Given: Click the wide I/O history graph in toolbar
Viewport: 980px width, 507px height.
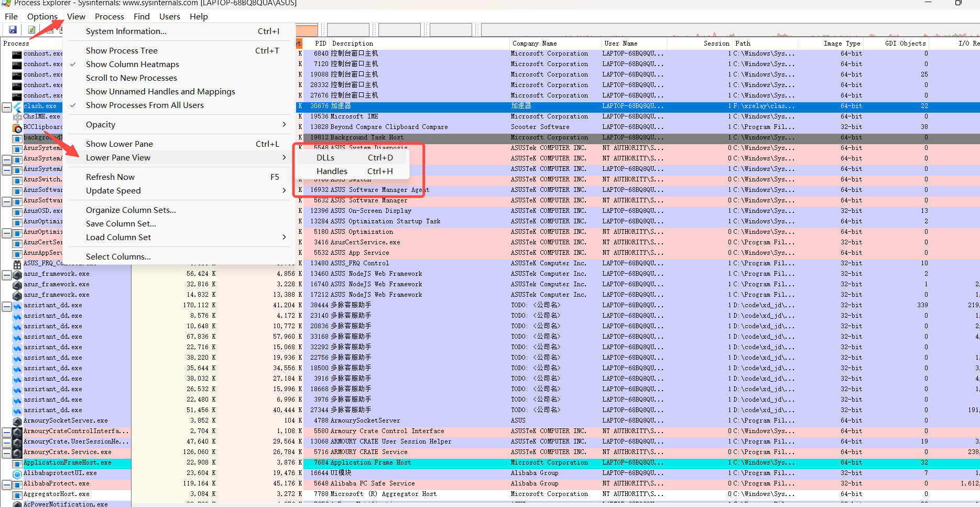Looking at the screenshot, I should pos(729,30).
